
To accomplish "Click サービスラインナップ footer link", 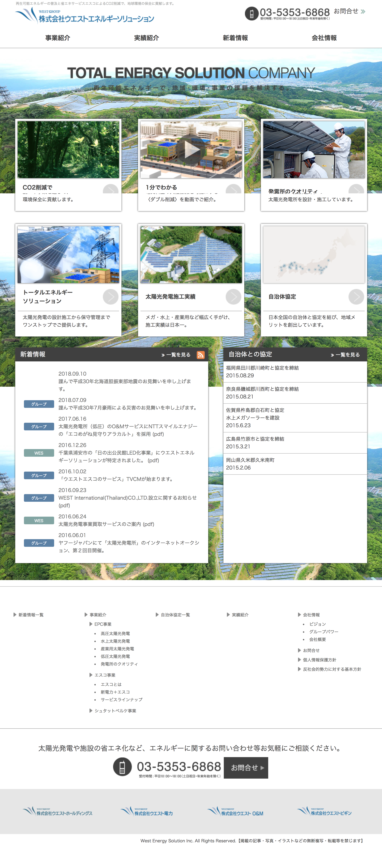I will 121,700.
